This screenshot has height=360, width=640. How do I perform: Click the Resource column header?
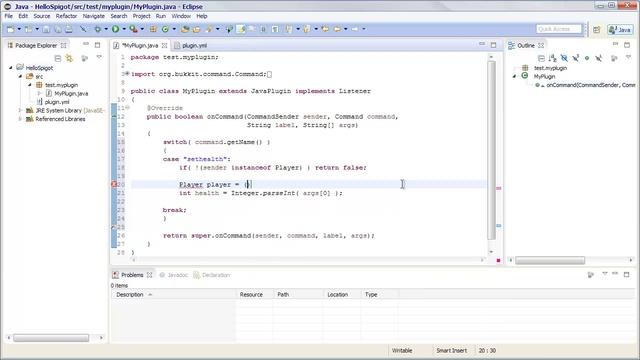point(254,294)
